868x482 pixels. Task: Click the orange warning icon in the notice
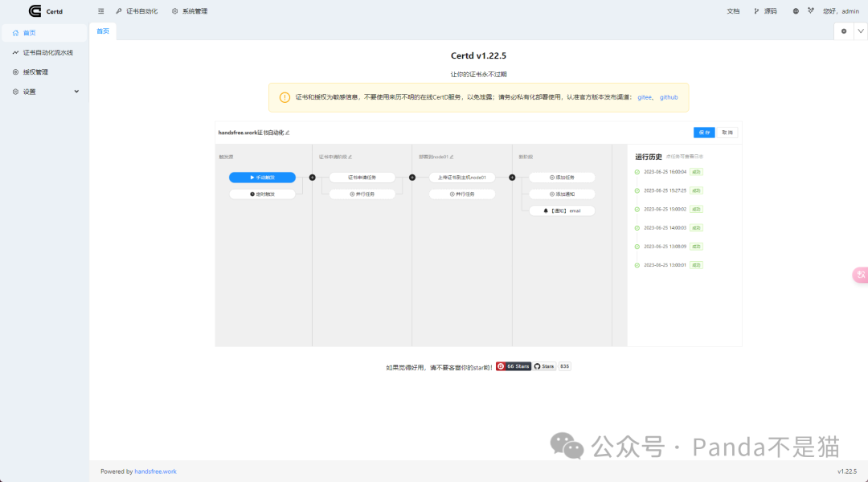coord(285,97)
